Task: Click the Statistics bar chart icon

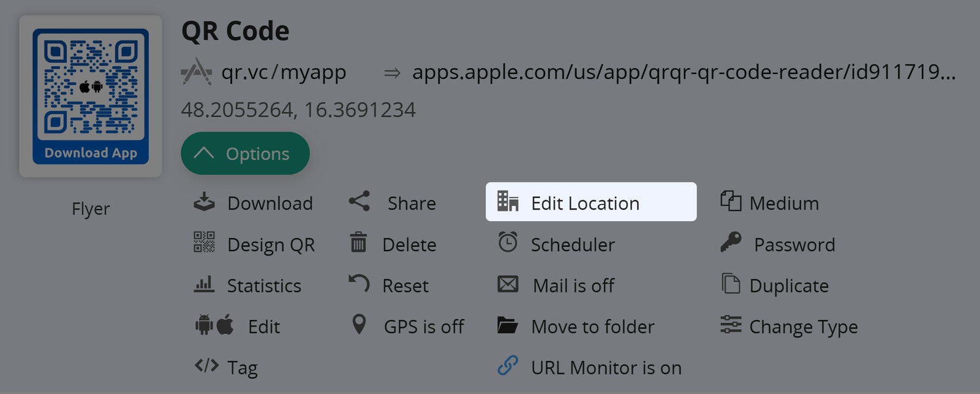Action: pyautogui.click(x=204, y=284)
